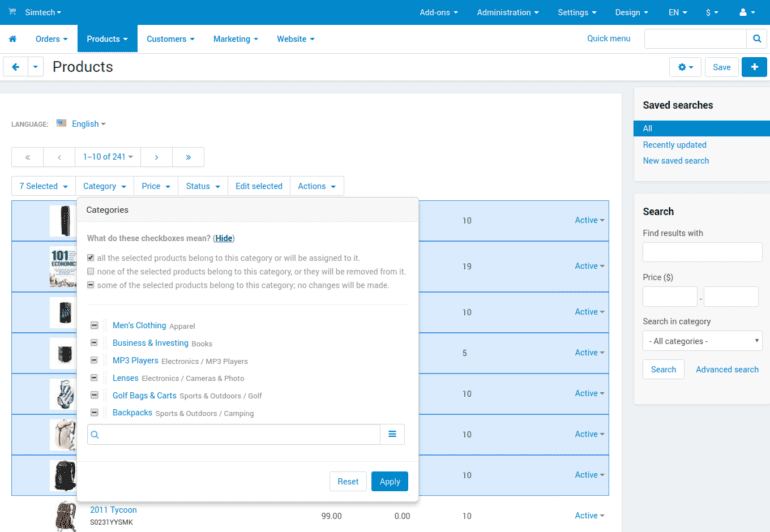Toggle the MP3 Players category checkbox

94,361
